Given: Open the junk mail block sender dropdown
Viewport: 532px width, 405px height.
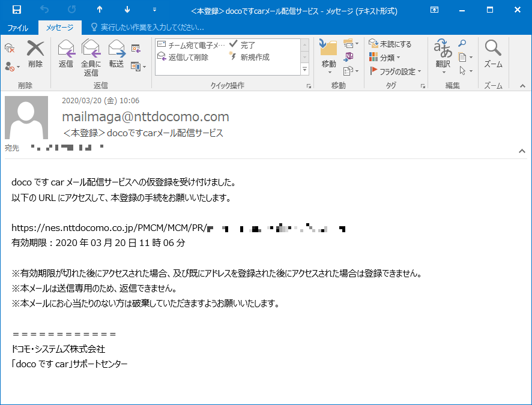Looking at the screenshot, I should [x=12, y=67].
